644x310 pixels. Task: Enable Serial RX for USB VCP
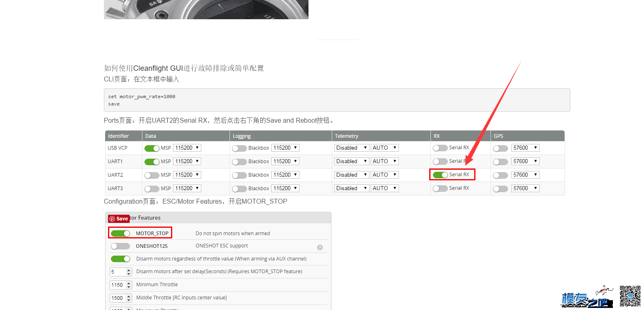point(440,148)
